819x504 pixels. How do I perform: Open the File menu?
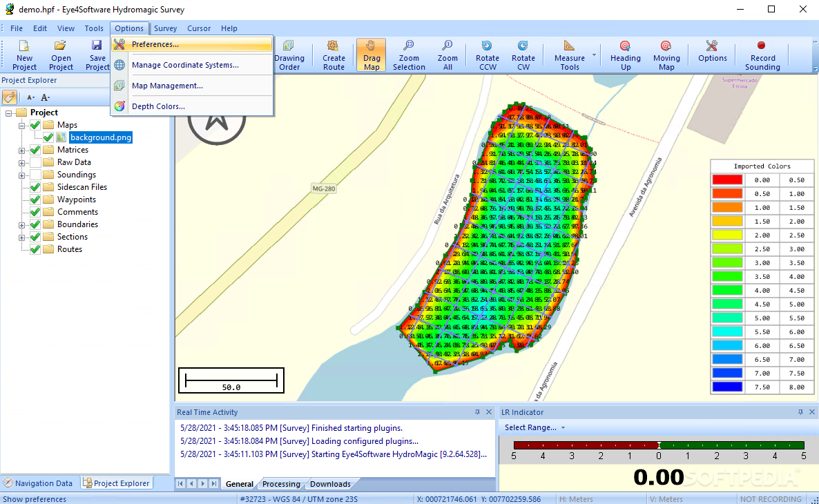(16, 28)
